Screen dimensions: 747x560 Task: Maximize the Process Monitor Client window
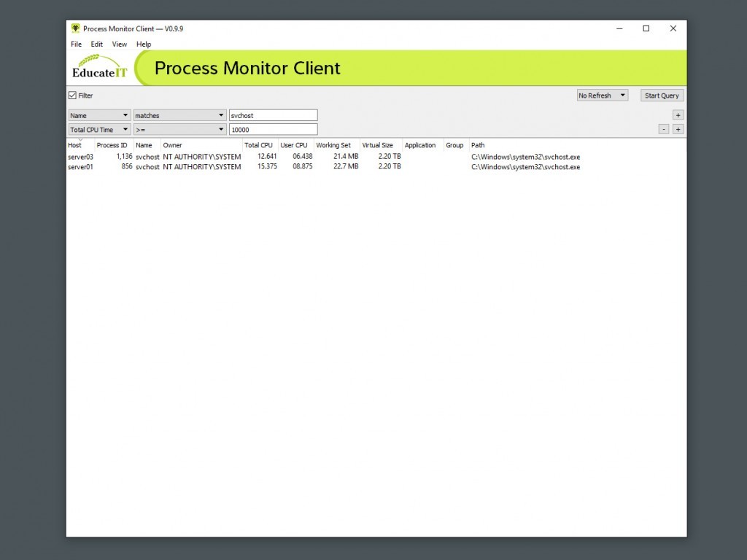point(646,28)
